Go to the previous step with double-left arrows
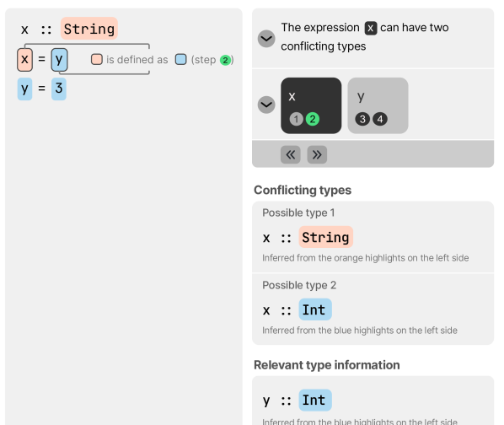504x425 pixels. pyautogui.click(x=290, y=154)
